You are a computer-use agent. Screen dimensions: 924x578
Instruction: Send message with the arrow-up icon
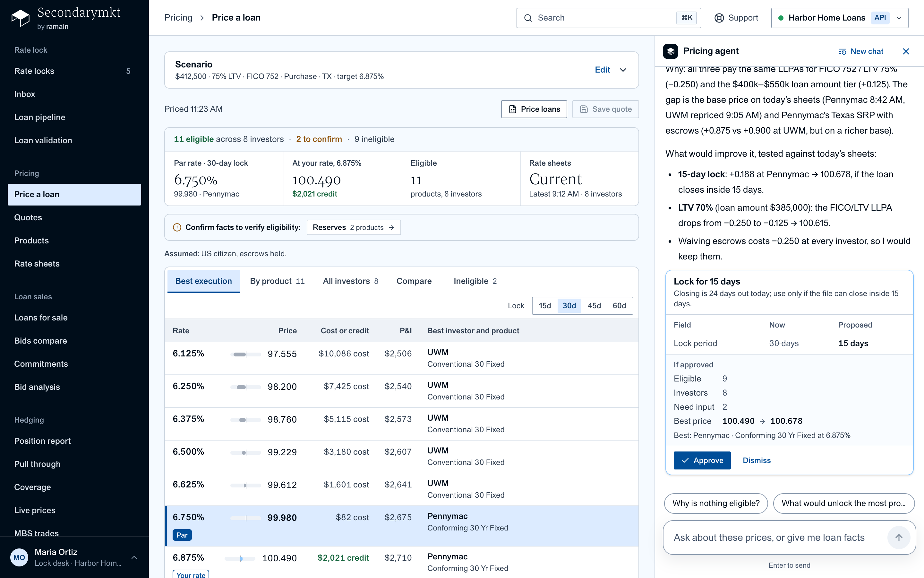tap(899, 538)
